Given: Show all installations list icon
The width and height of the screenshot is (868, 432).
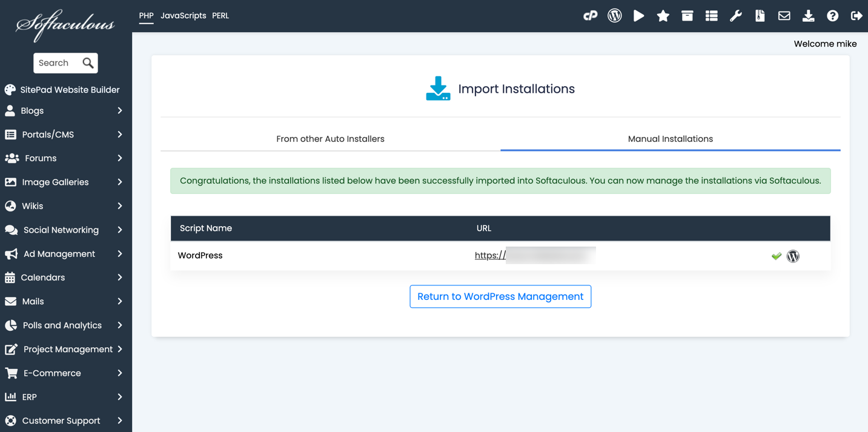Looking at the screenshot, I should pyautogui.click(x=711, y=16).
